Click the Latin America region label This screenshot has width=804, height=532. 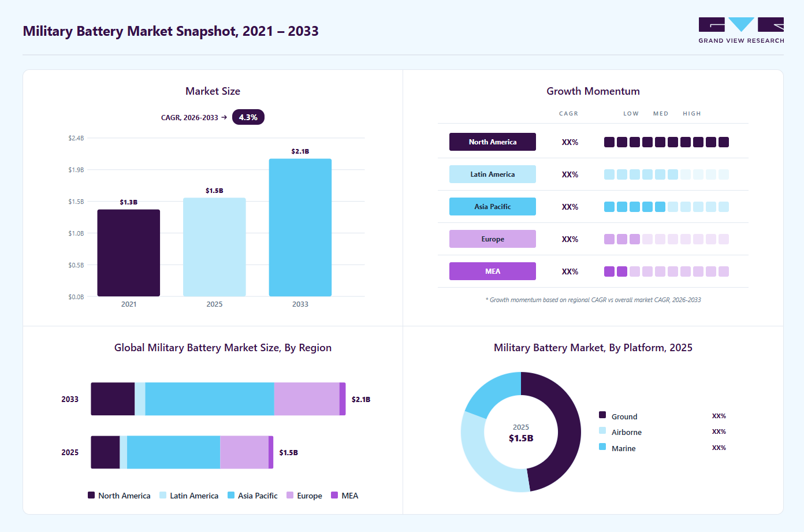[x=493, y=174]
